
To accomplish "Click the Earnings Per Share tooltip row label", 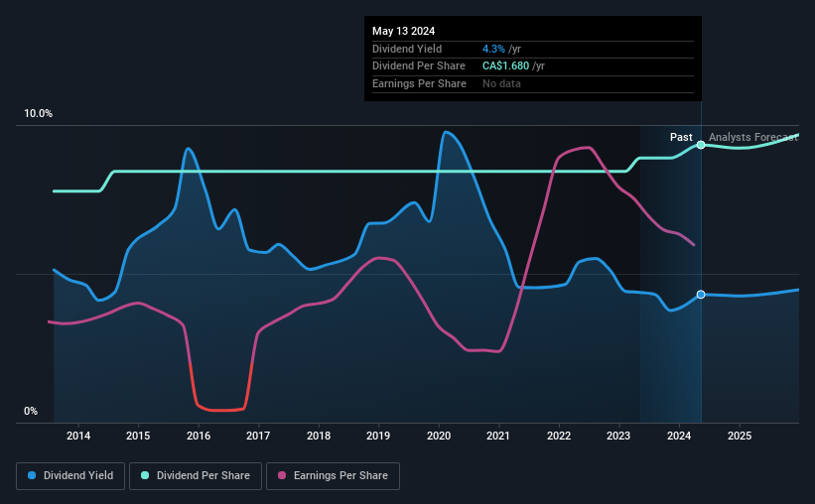I will pos(419,83).
